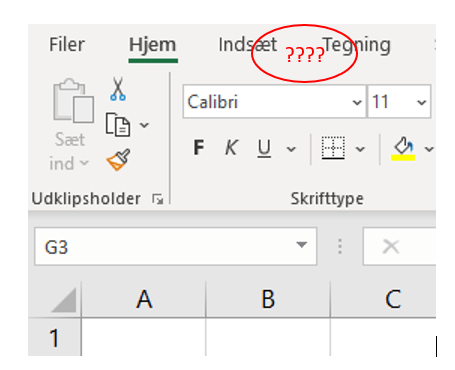The width and height of the screenshot is (455, 370).
Task: Expand the borders dropdown arrow
Action: [x=360, y=149]
